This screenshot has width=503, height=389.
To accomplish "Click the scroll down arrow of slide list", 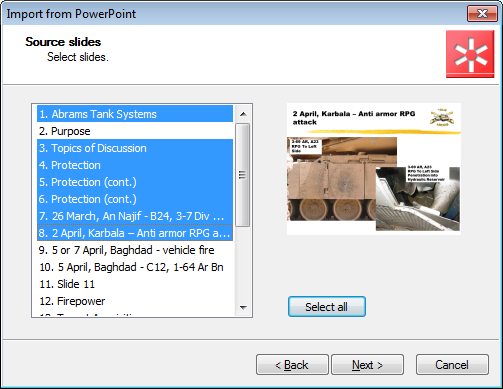I will (x=243, y=307).
